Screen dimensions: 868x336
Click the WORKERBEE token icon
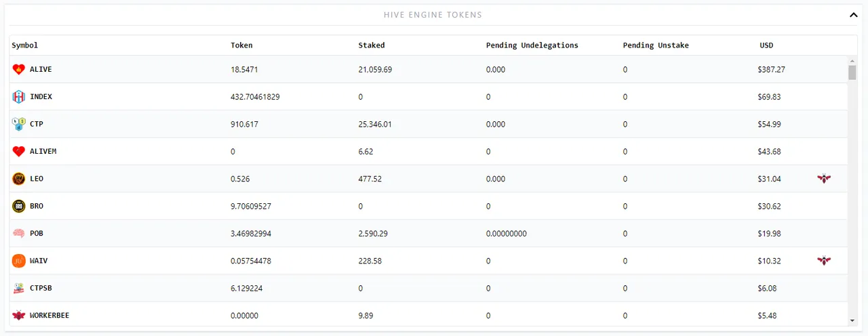pos(18,315)
